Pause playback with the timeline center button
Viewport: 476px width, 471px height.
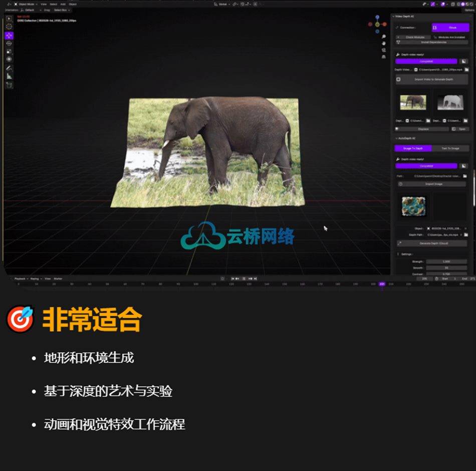[244, 279]
